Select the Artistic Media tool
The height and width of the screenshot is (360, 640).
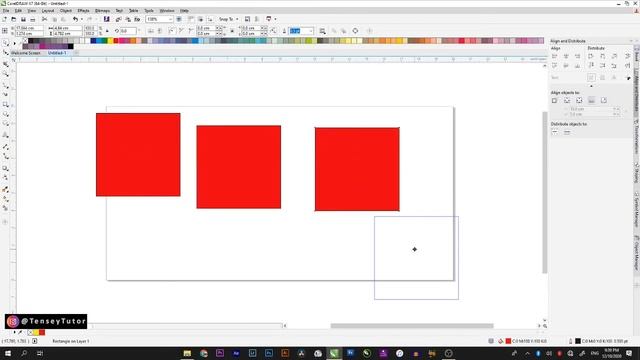click(x=6, y=95)
